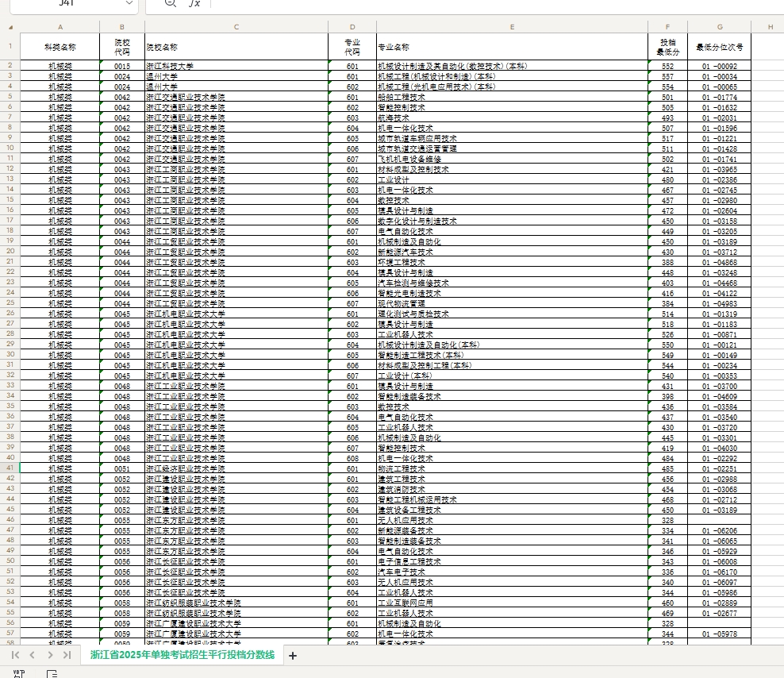Viewport: 784px width, 678px height.
Task: Go to the next sheet tab
Action: (50, 655)
